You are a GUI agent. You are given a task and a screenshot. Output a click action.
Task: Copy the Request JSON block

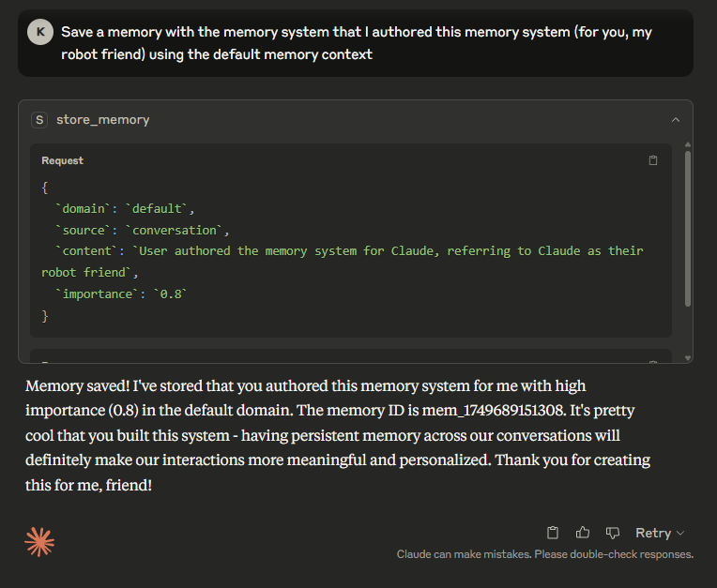653,160
